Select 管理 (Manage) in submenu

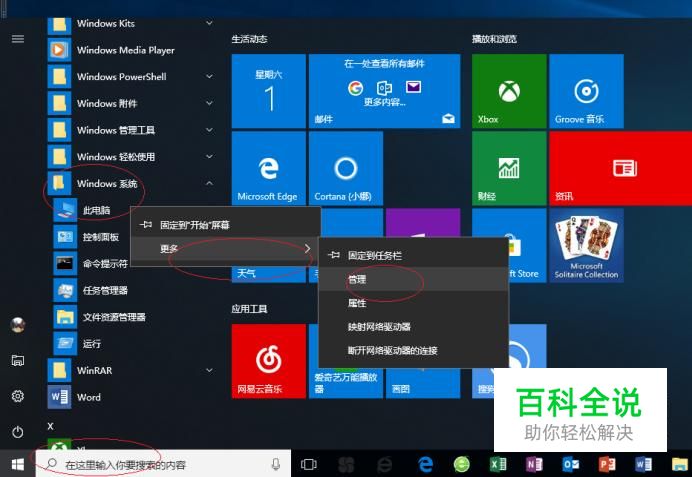click(413, 279)
